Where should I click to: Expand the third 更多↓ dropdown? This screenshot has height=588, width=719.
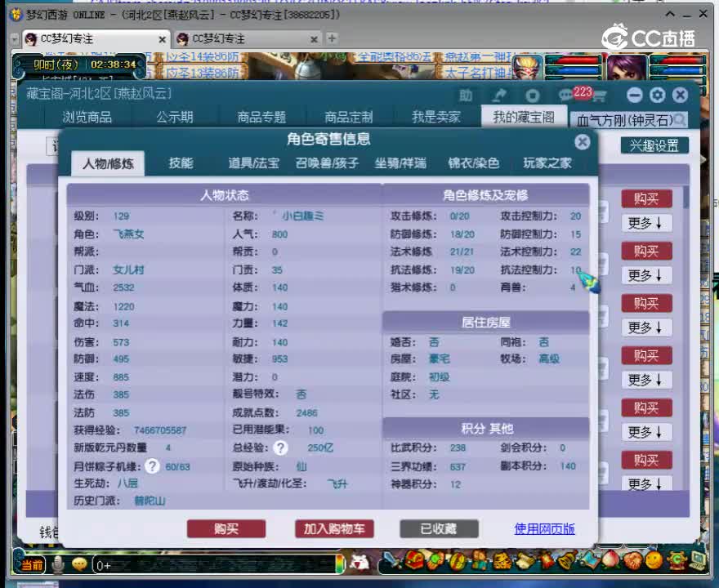645,327
